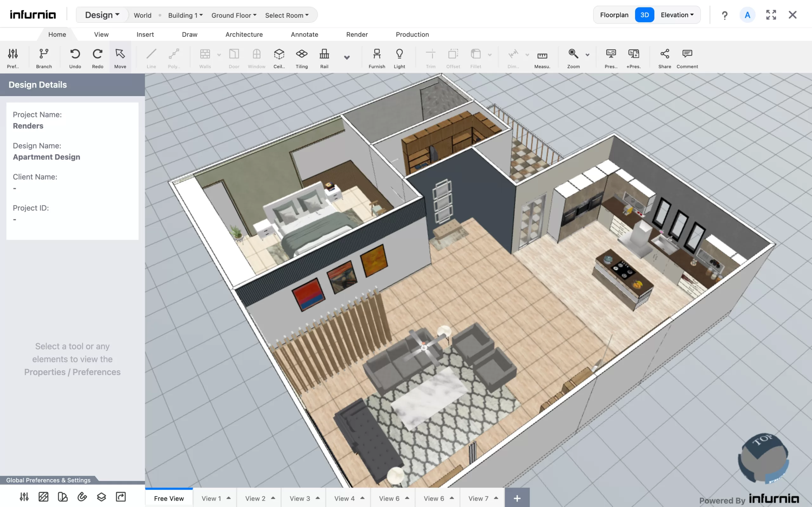The image size is (812, 507).
Task: Select the Measure tool
Action: pyautogui.click(x=542, y=57)
